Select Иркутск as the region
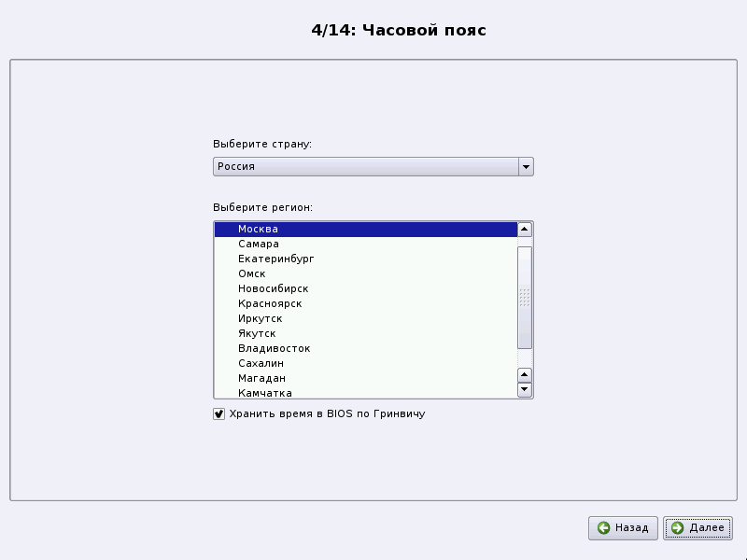 tap(260, 318)
